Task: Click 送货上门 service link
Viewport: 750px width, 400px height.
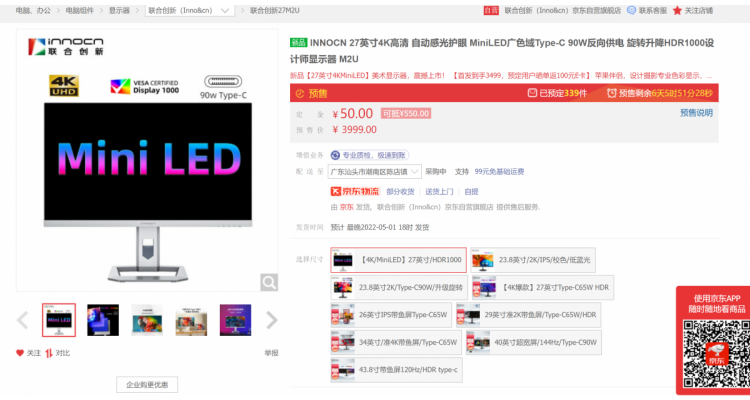Action: pos(439,191)
